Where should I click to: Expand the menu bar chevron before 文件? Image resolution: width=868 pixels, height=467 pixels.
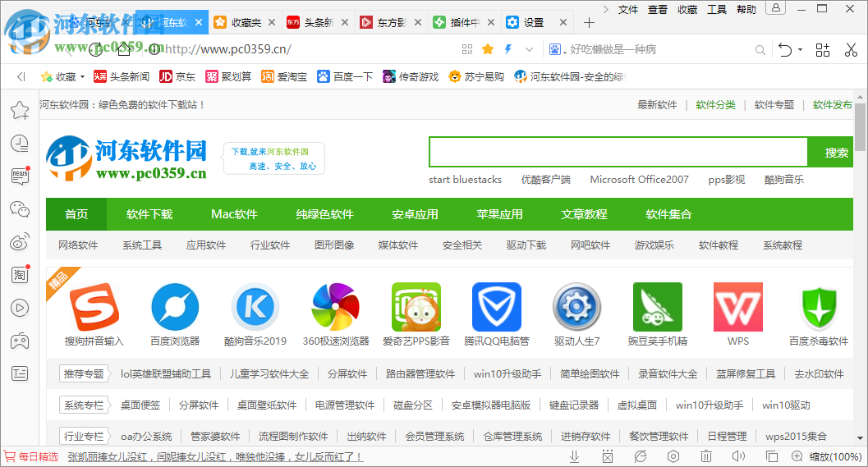[x=605, y=9]
